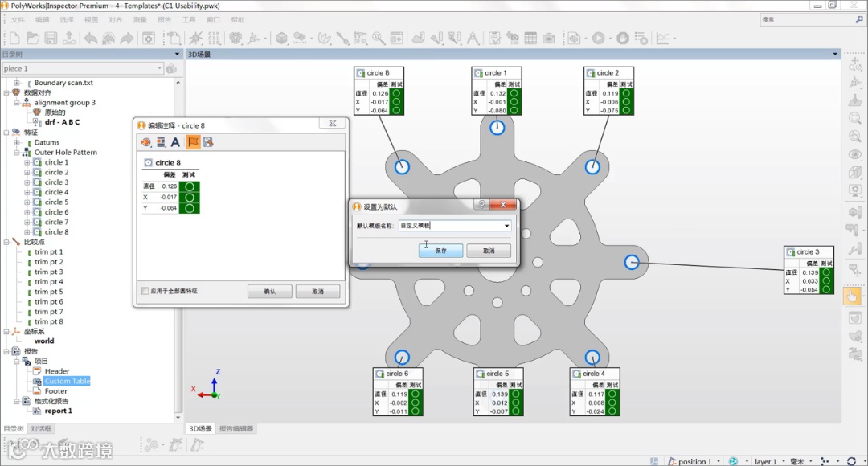Screen dimensions: 868x466
Task: Click 取消 in the 设置为默认 dialog
Action: coord(489,251)
